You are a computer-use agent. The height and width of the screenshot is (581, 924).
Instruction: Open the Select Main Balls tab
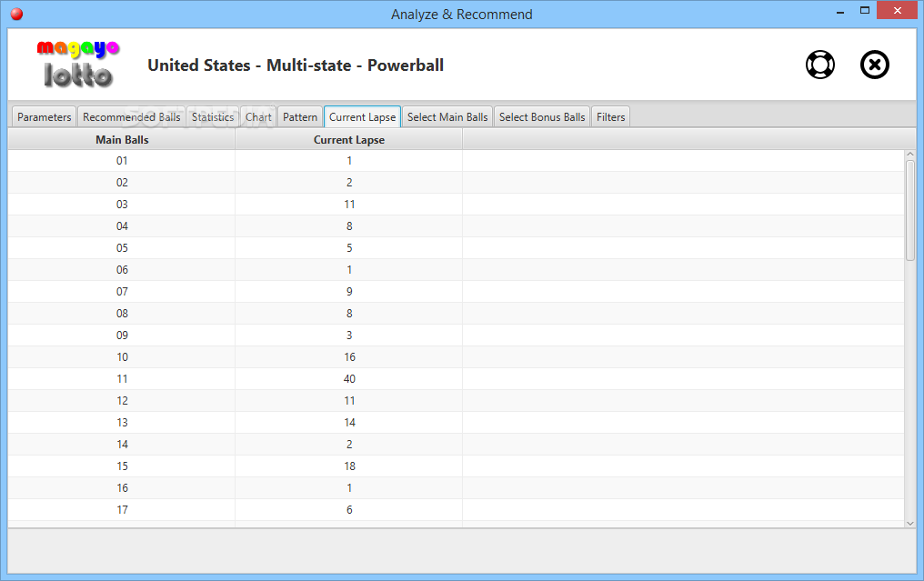point(447,116)
